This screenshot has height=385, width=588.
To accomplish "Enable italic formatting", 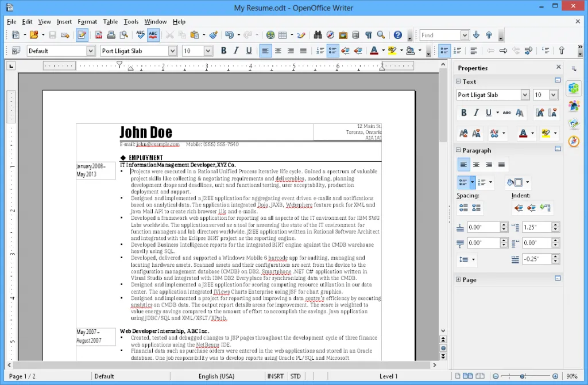I will 235,50.
